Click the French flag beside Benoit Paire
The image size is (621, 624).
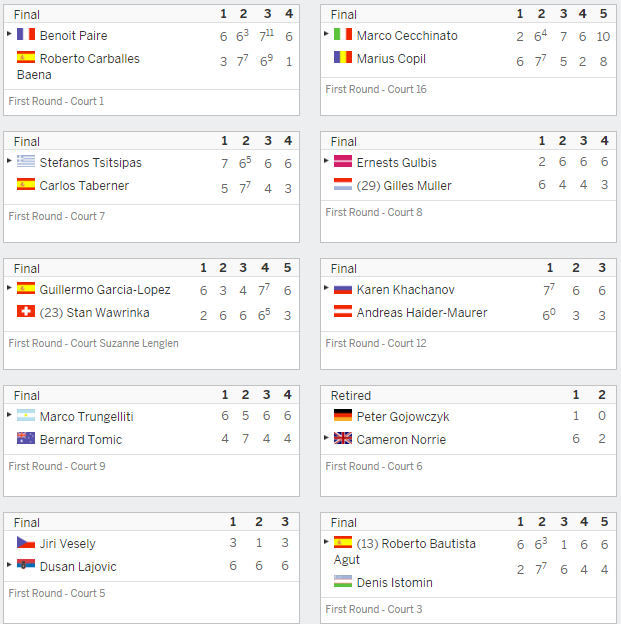26,34
